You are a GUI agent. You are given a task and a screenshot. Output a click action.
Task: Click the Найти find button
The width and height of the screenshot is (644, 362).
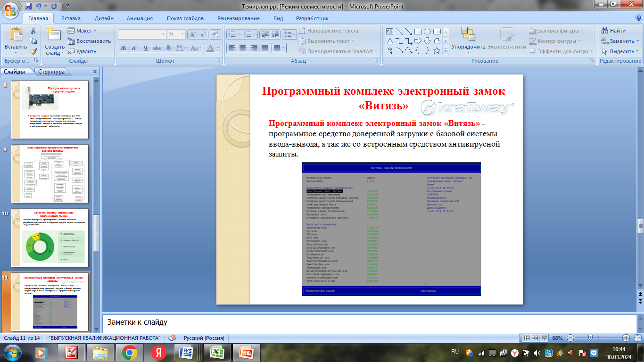point(614,31)
